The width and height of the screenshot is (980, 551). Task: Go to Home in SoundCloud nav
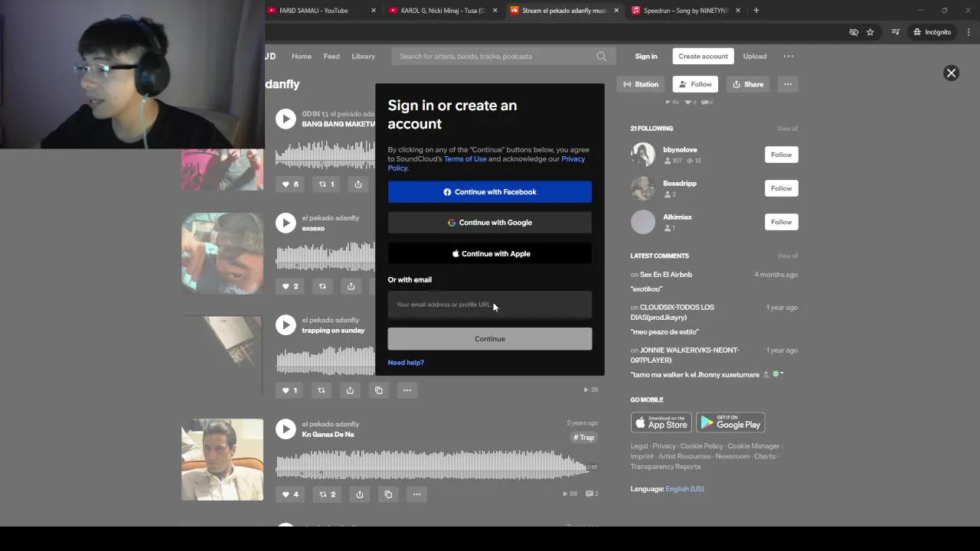click(x=302, y=56)
